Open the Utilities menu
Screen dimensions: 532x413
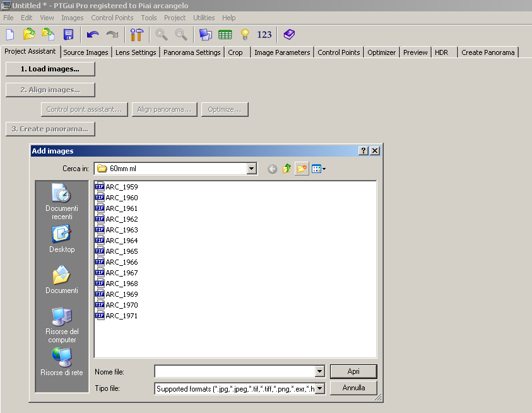point(204,18)
